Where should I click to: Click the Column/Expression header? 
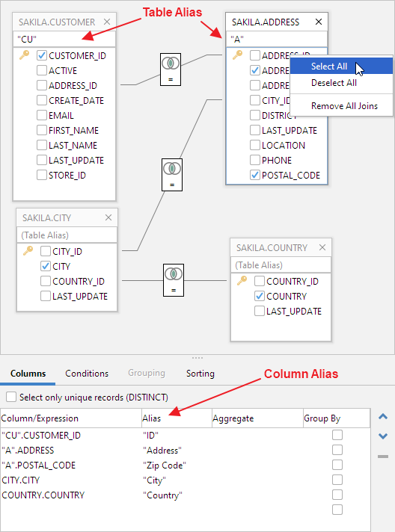pos(71,418)
